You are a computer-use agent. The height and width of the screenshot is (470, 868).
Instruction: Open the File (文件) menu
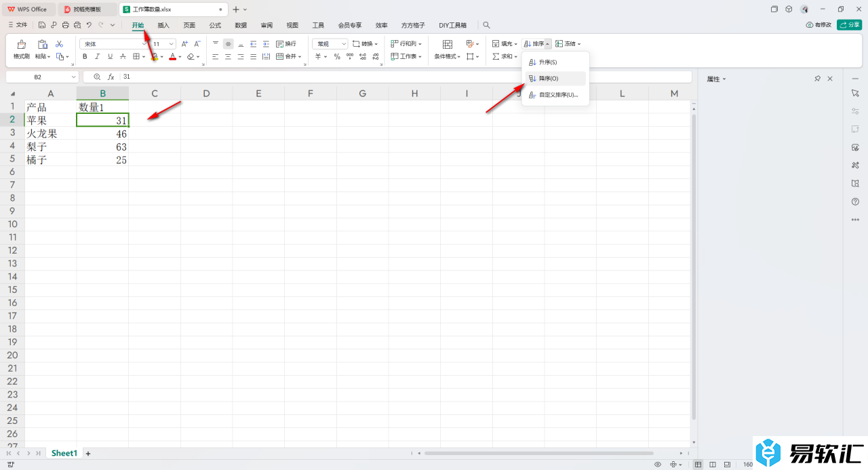click(18, 25)
